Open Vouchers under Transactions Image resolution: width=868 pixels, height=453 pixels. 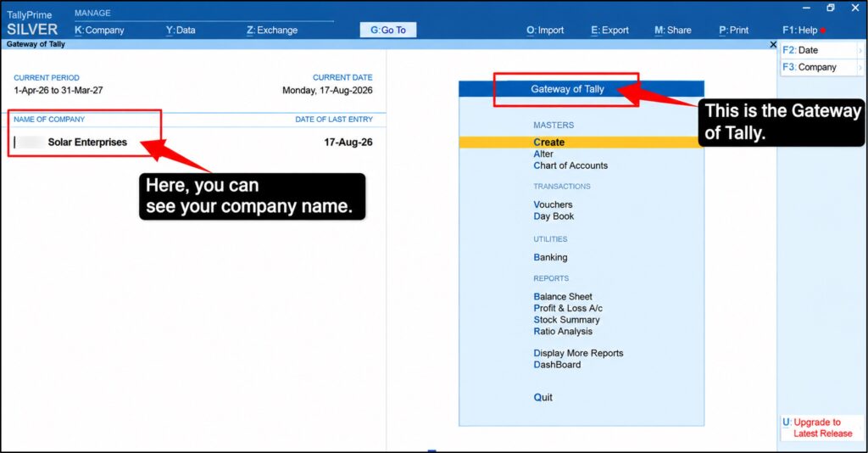pos(553,205)
